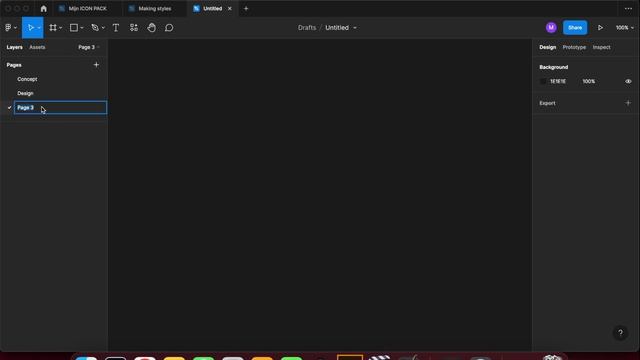Image resolution: width=640 pixels, height=360 pixels.
Task: Open the Page 3 page selector
Action: (89, 47)
